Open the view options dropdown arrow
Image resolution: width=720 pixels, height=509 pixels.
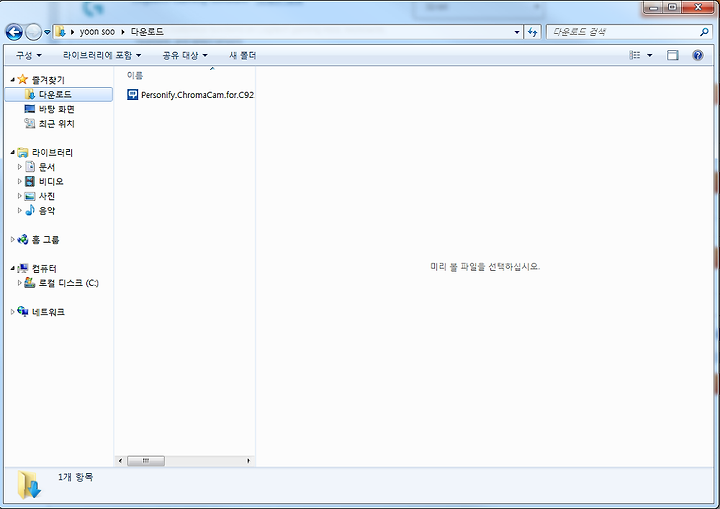tap(649, 55)
